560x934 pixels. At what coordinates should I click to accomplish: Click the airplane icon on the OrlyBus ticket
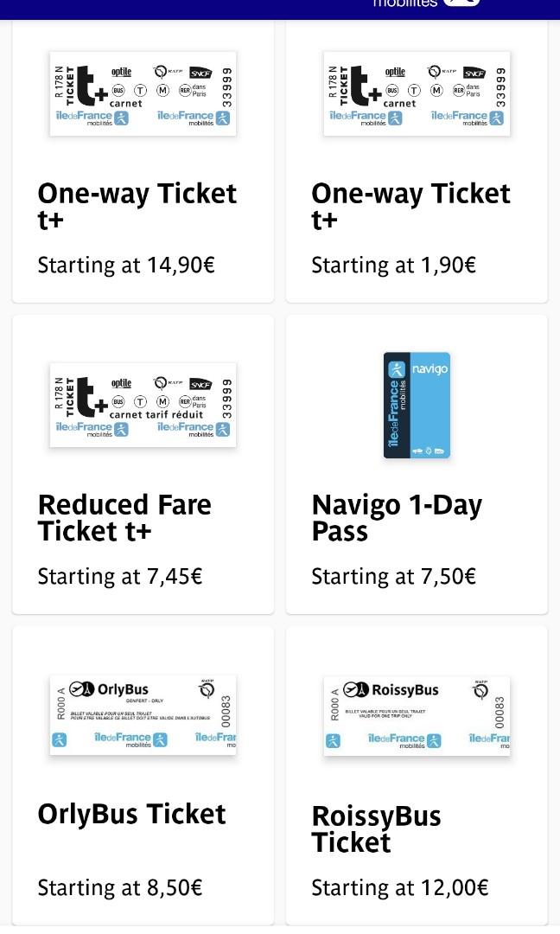coord(82,689)
